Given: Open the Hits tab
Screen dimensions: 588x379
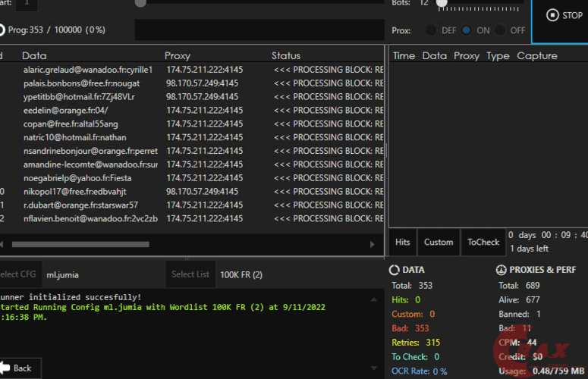Looking at the screenshot, I should pyautogui.click(x=403, y=242).
